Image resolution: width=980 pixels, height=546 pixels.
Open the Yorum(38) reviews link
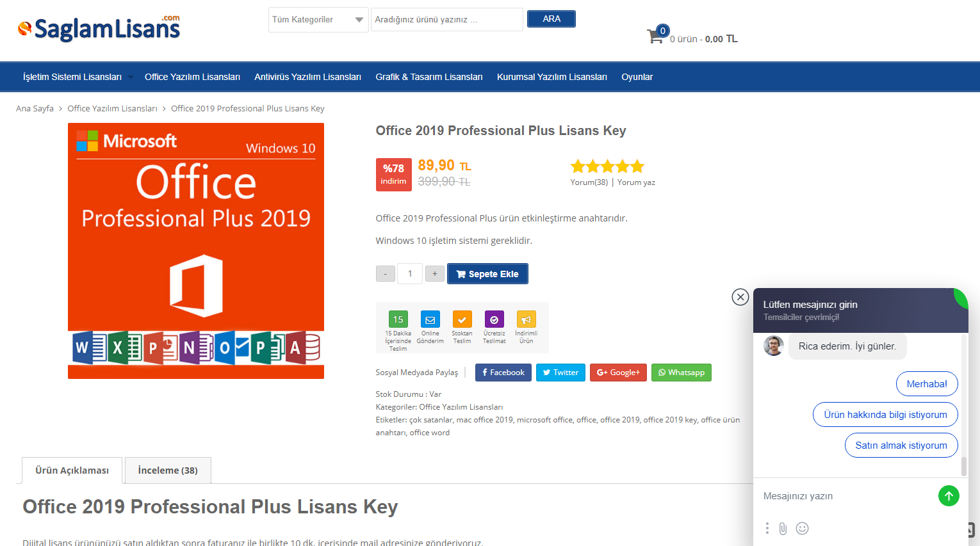(589, 182)
